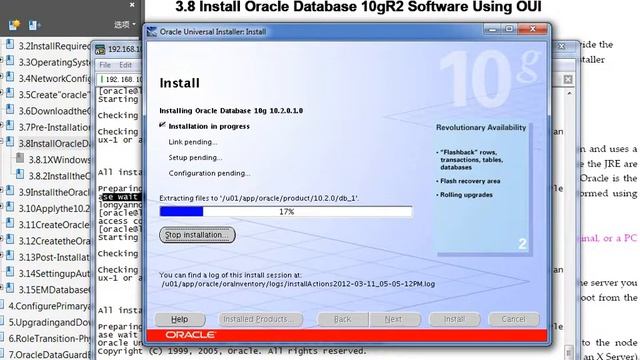Open the File menu in terminal window
Viewport: 640px width, 360px height.
click(x=105, y=65)
